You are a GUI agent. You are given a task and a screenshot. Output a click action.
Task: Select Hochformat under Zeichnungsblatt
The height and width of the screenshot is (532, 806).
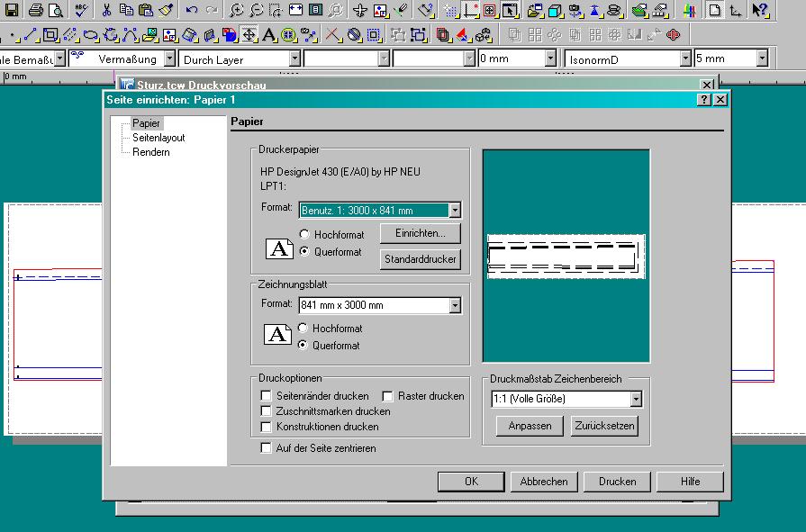click(303, 328)
